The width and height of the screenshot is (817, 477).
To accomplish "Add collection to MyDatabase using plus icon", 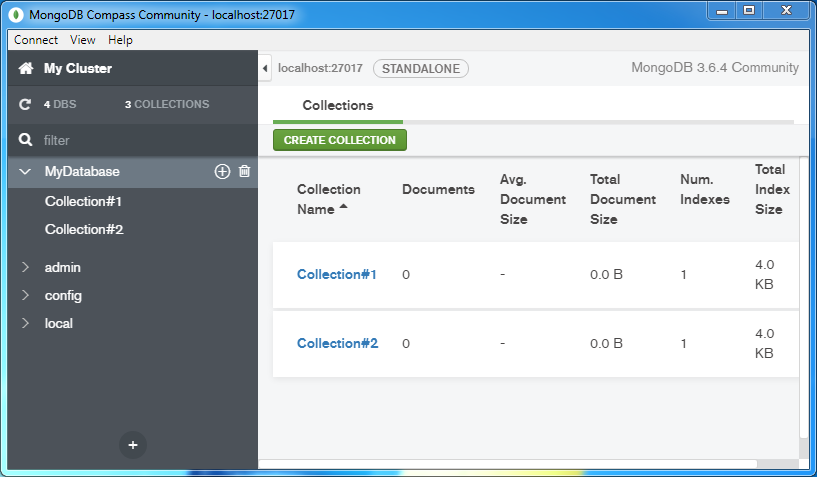I will point(222,172).
